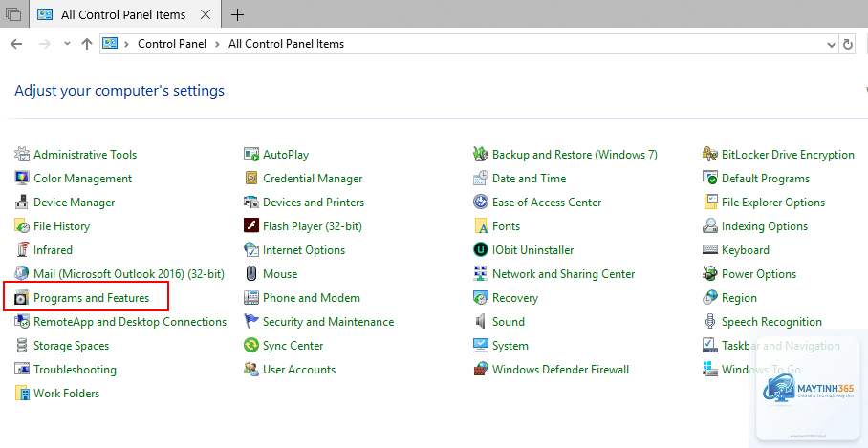Open the recent locations dropdown arrow

tap(68, 44)
